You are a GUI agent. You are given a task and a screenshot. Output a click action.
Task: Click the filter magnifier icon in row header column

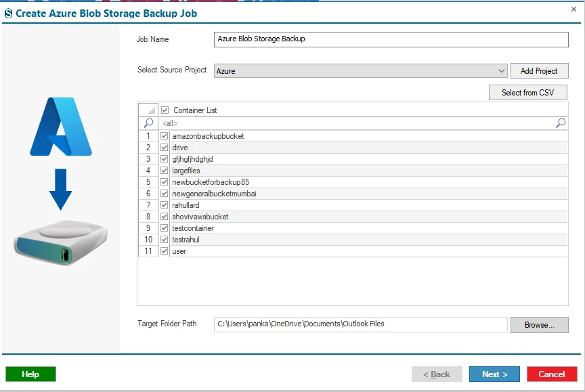tap(148, 123)
